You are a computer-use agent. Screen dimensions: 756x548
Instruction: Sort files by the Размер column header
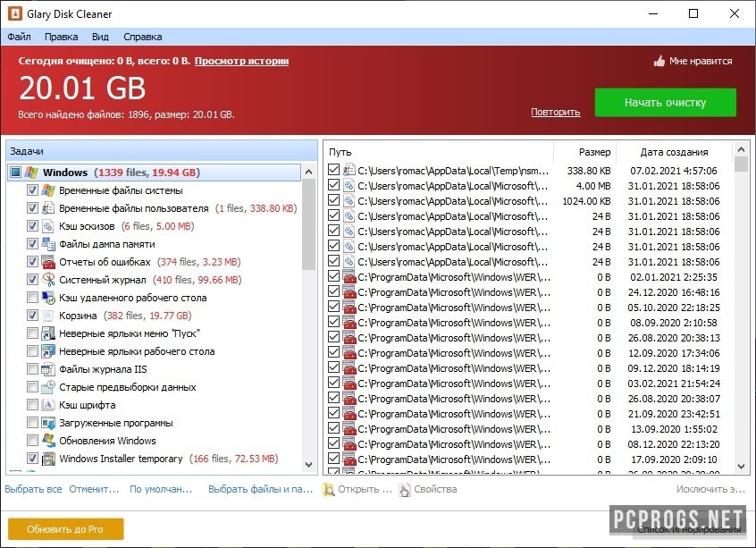(x=584, y=152)
